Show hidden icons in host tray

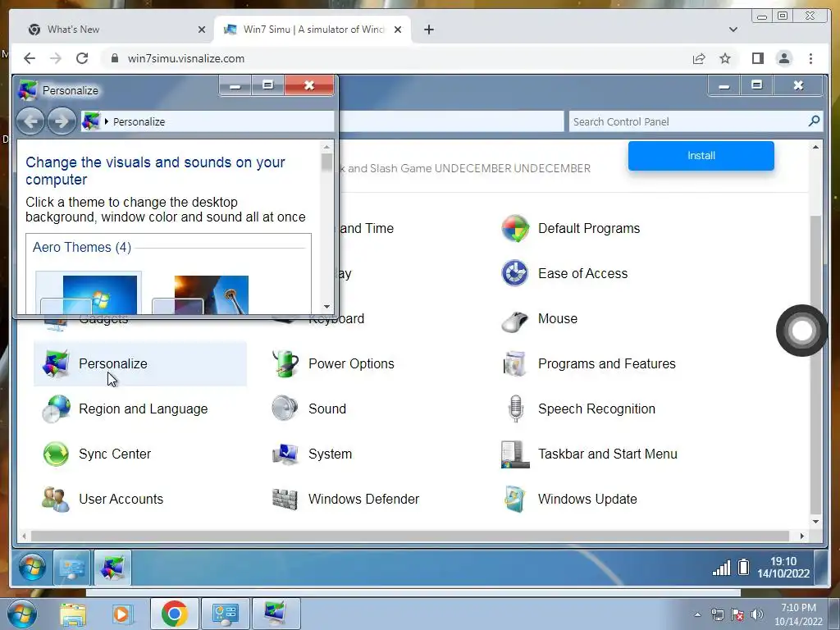697,614
